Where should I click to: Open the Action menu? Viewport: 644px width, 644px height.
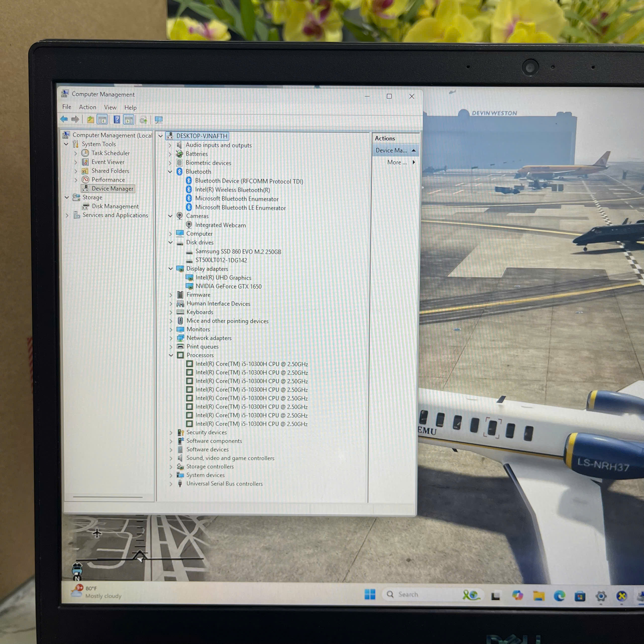(87, 107)
